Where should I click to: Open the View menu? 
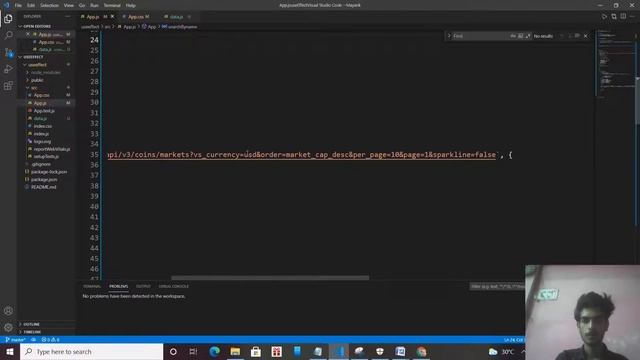69,5
